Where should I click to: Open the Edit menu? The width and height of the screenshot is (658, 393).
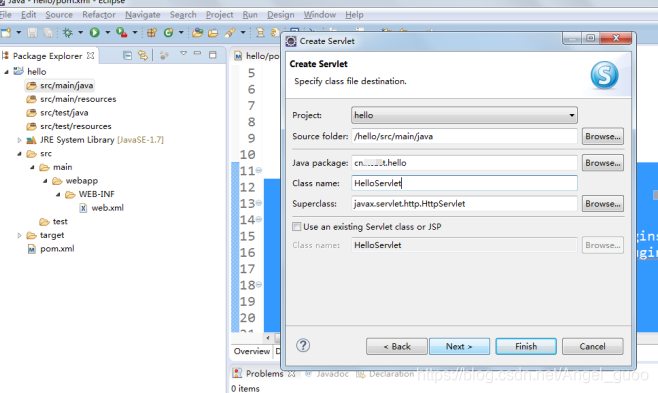29,15
